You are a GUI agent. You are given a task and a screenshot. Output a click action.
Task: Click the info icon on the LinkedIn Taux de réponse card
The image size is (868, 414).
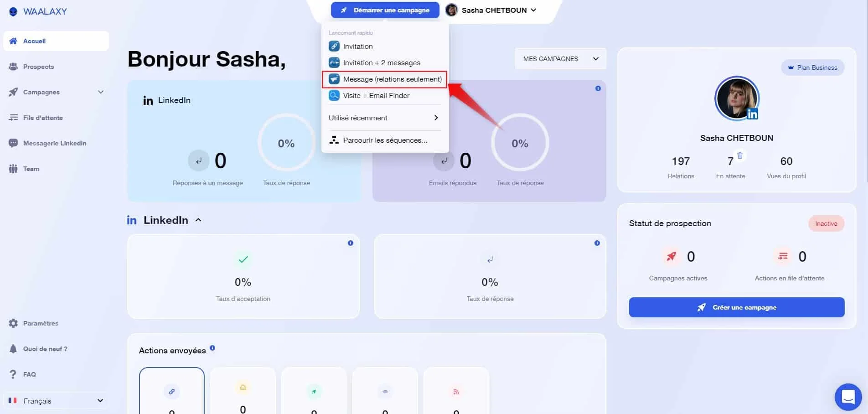597,243
